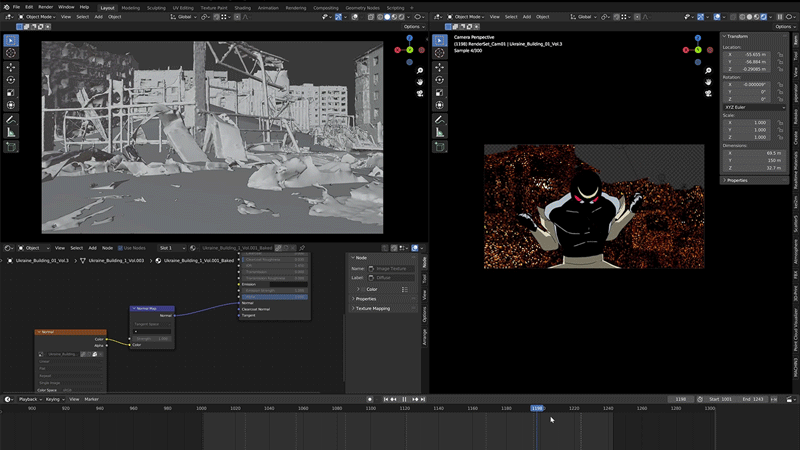Jump to the timeline start frame
Image resolution: width=800 pixels, height=450 pixels.
(x=386, y=399)
